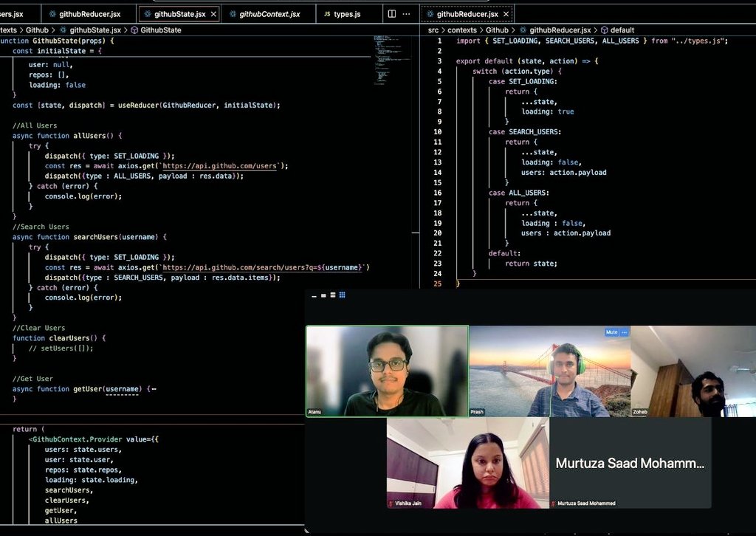Click the split editor right icon
756x536 pixels.
pos(392,14)
